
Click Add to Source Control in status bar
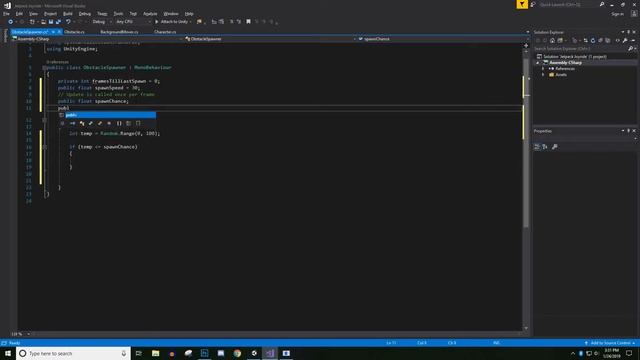(611, 343)
